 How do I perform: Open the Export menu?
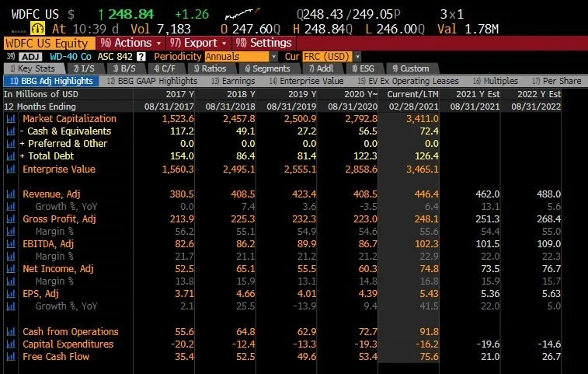(x=198, y=44)
